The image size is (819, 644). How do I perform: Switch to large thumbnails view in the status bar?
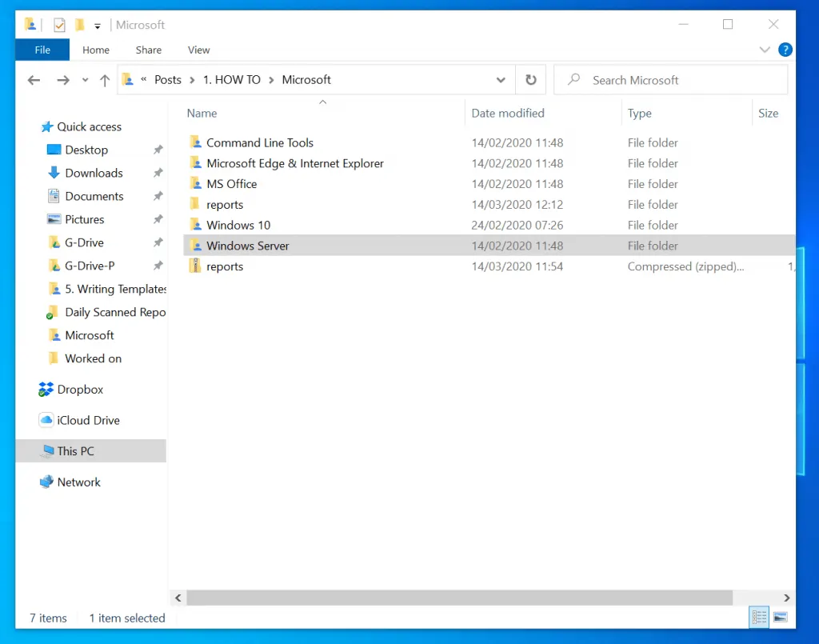click(x=779, y=617)
